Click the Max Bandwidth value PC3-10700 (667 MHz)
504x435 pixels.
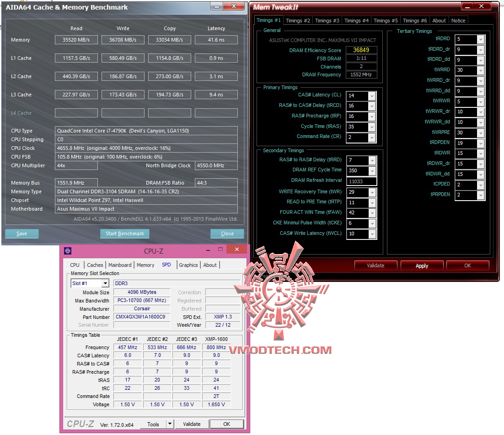[142, 301]
